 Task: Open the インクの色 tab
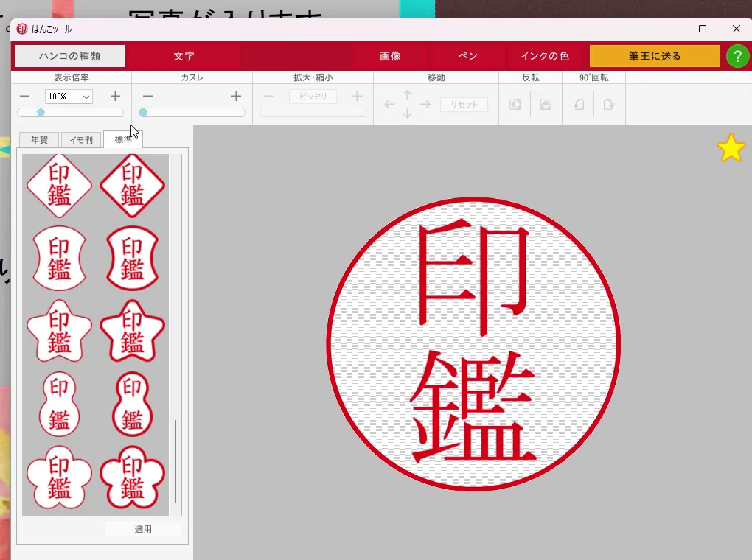[x=546, y=56]
